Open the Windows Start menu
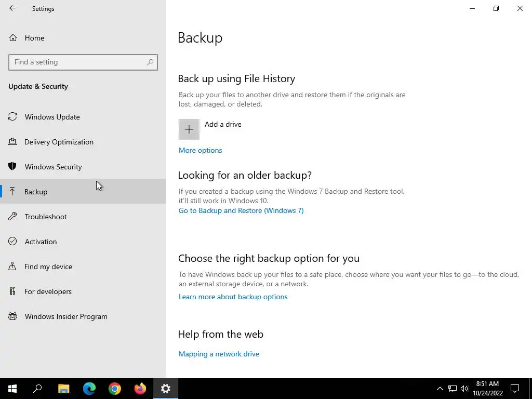The width and height of the screenshot is (532, 399). (12, 389)
